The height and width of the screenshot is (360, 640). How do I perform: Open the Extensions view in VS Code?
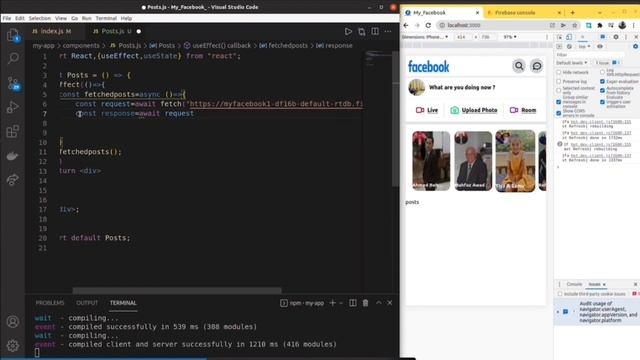[13, 131]
